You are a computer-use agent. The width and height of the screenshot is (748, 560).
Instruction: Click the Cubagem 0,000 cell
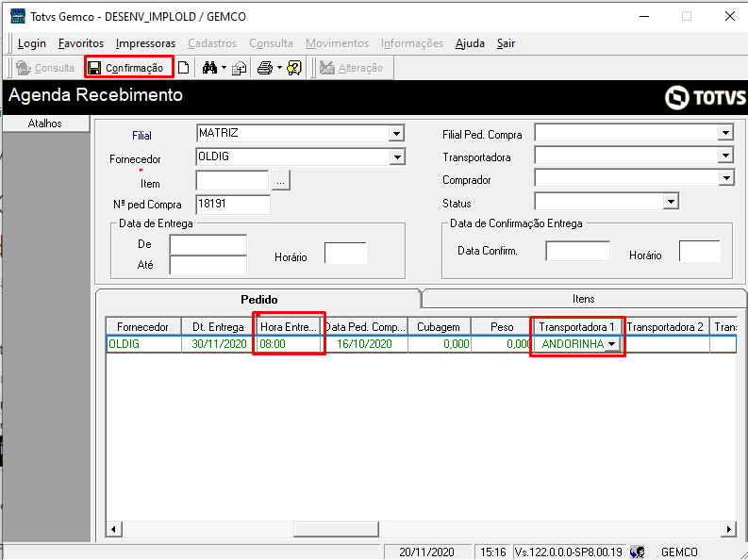tap(439, 344)
